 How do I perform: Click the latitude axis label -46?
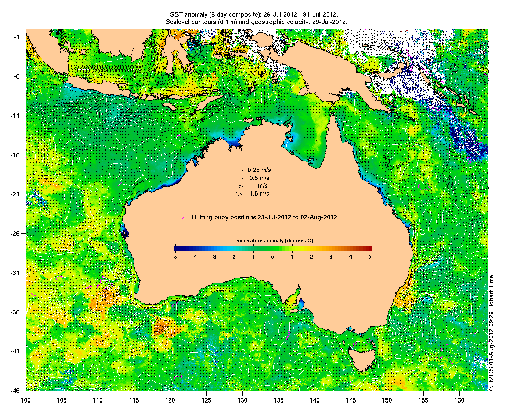pyautogui.click(x=15, y=391)
